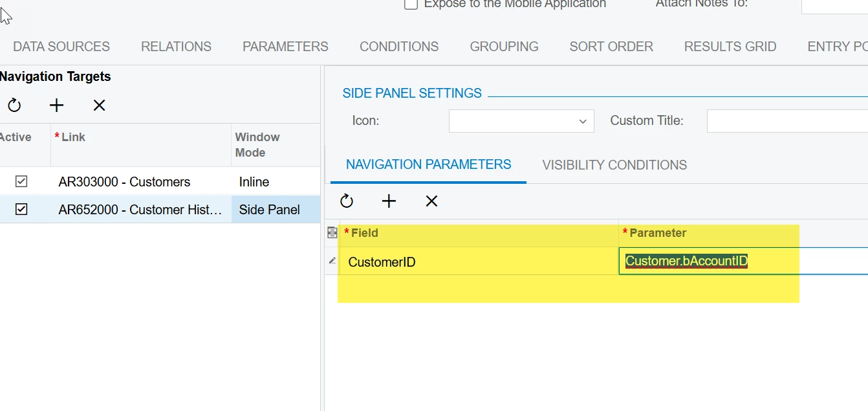This screenshot has height=411, width=868.
Task: Delete the selected navigation target
Action: click(99, 106)
